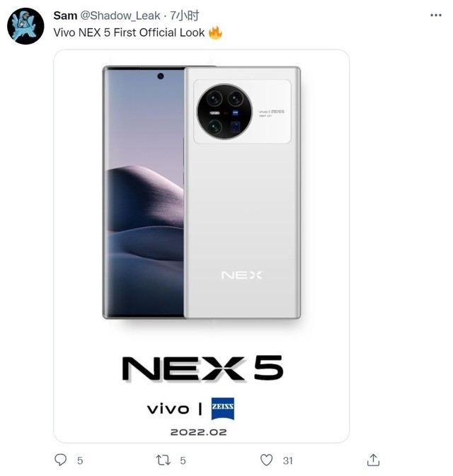Open Sam's profile avatar
This screenshot has height=476, width=453.
coord(26,26)
